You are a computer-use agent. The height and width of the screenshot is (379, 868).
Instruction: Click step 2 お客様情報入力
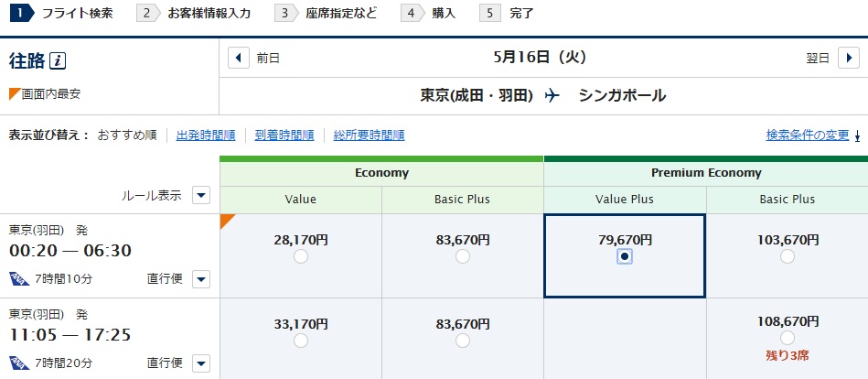point(194,14)
